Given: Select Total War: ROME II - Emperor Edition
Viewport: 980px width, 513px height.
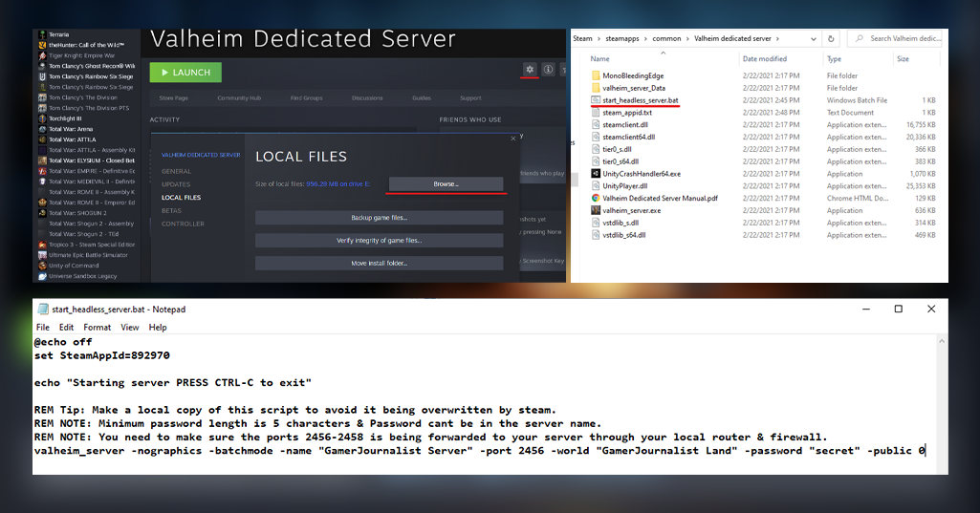Looking at the screenshot, I should [88, 203].
